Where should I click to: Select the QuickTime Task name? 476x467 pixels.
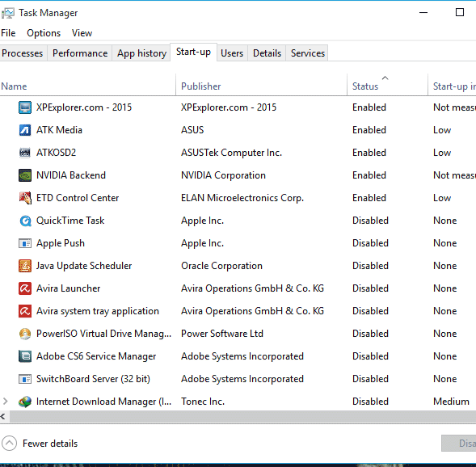pyautogui.click(x=70, y=221)
